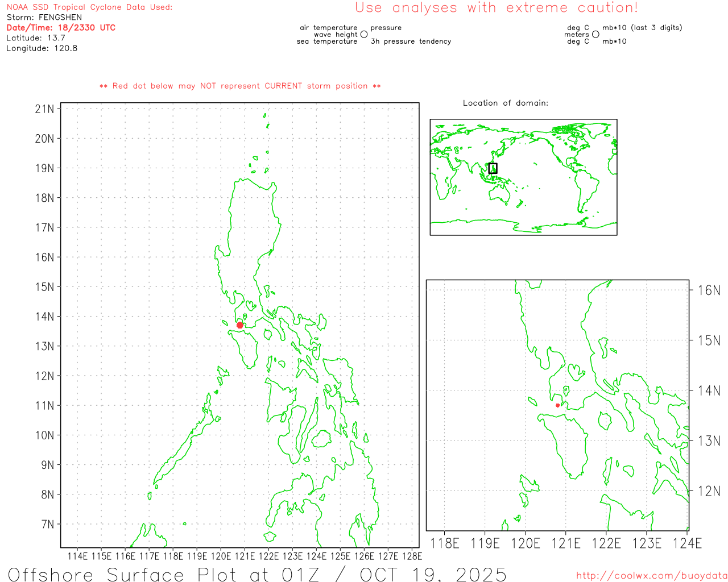Click the 119E longitude label on inset map
This screenshot has height=582, width=728.
485,543
